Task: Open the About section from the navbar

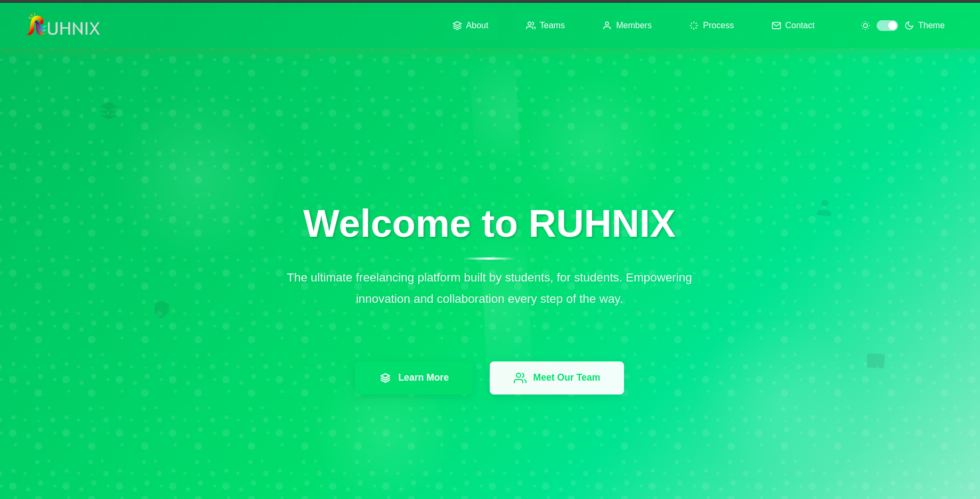Action: 477,25
